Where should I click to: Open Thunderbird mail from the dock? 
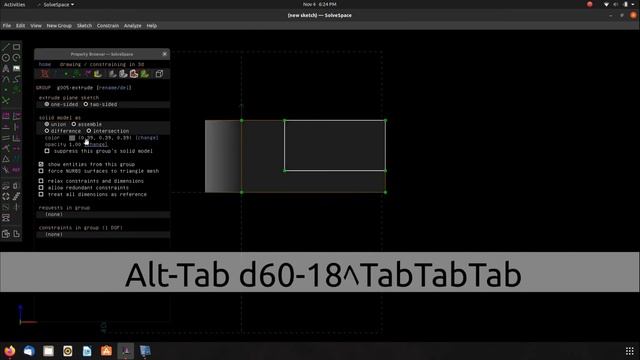pos(29,351)
